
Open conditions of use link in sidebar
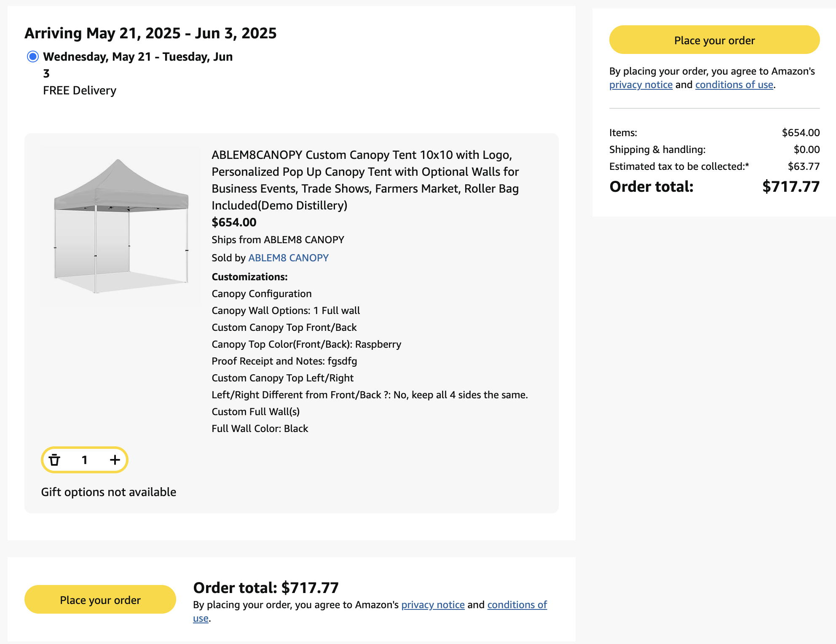pyautogui.click(x=734, y=85)
